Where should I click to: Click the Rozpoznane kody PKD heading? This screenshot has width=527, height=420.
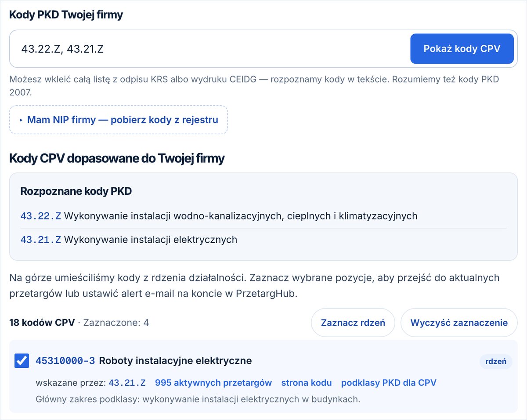[x=76, y=191]
